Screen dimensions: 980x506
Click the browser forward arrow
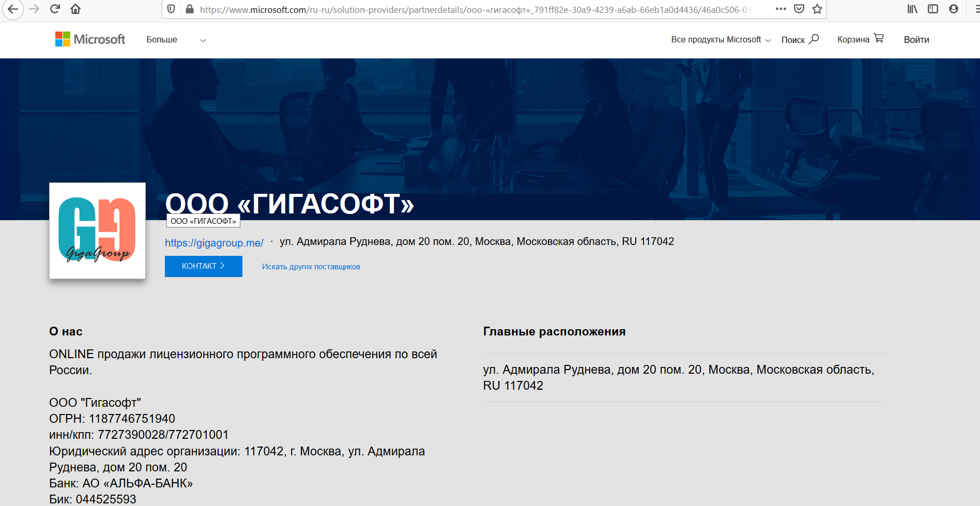click(x=34, y=9)
